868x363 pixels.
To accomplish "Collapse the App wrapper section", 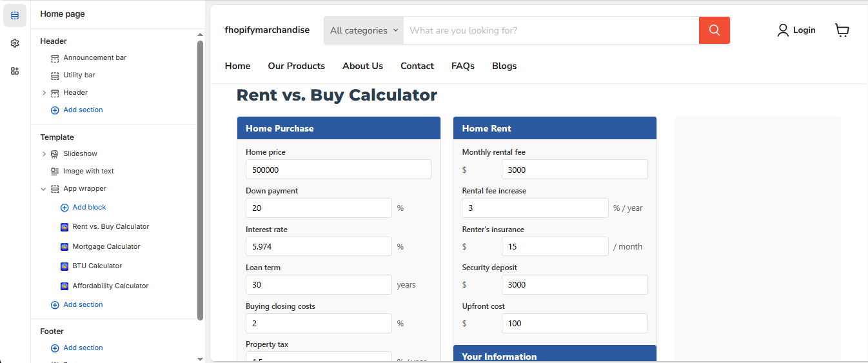I will click(44, 189).
